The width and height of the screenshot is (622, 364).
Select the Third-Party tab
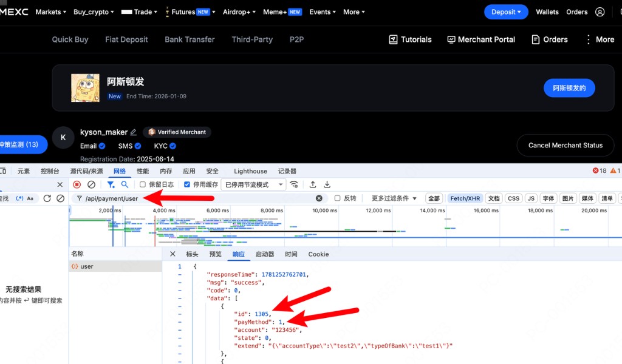tap(252, 39)
